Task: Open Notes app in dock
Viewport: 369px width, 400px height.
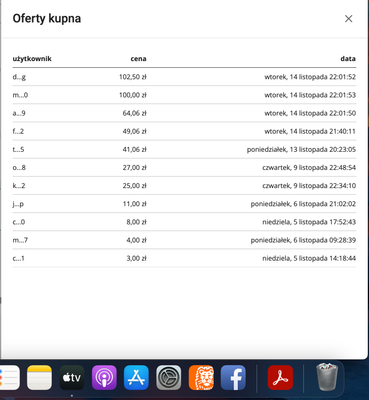Action: click(39, 378)
